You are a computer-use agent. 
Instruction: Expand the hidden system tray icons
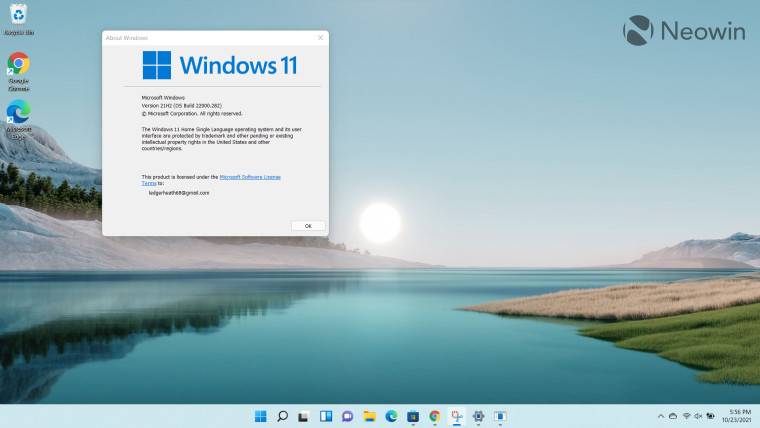click(660, 416)
